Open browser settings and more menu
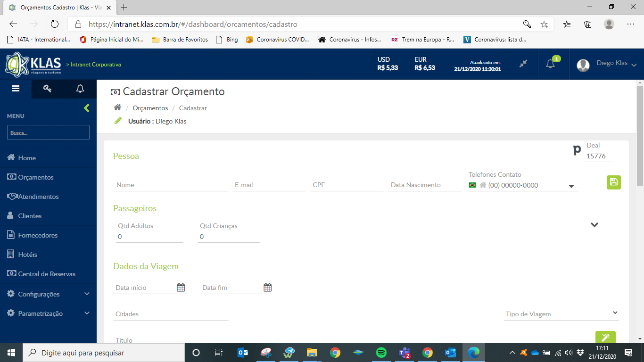644x362 pixels. click(x=631, y=24)
